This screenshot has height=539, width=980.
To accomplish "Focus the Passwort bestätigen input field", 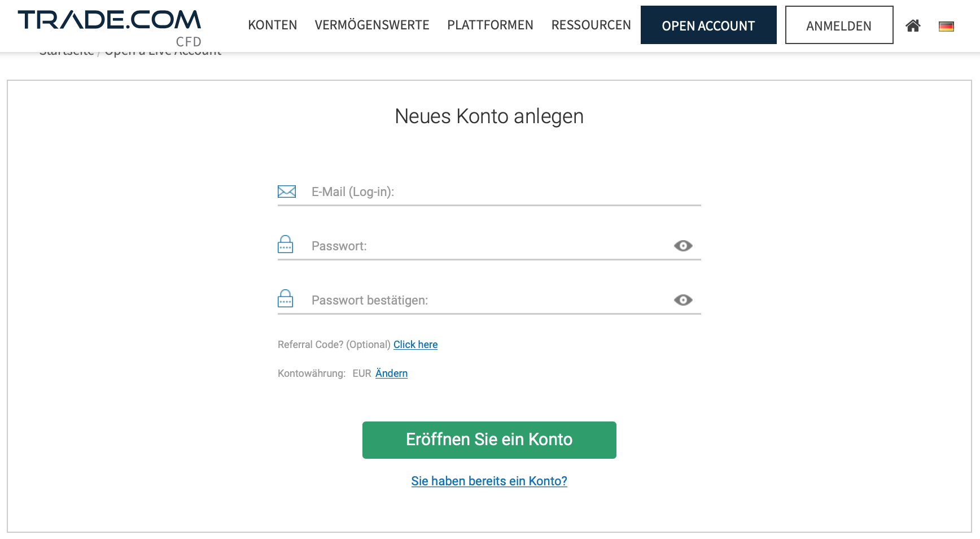I will [x=489, y=301].
